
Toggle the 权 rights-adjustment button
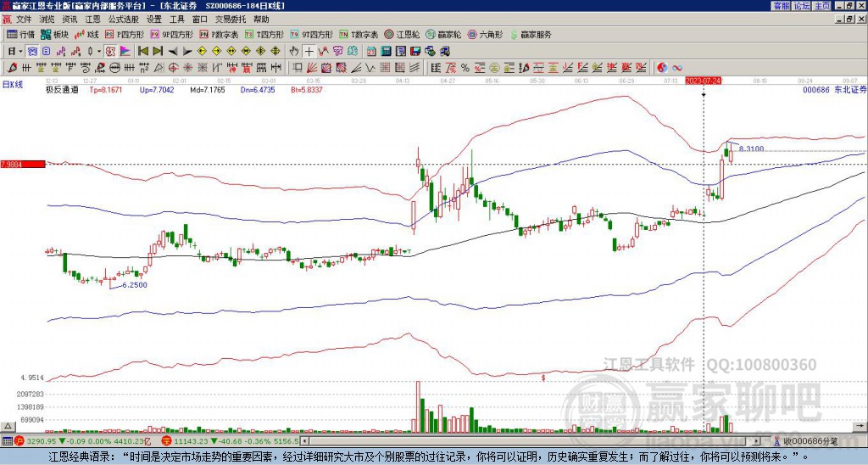[109, 52]
